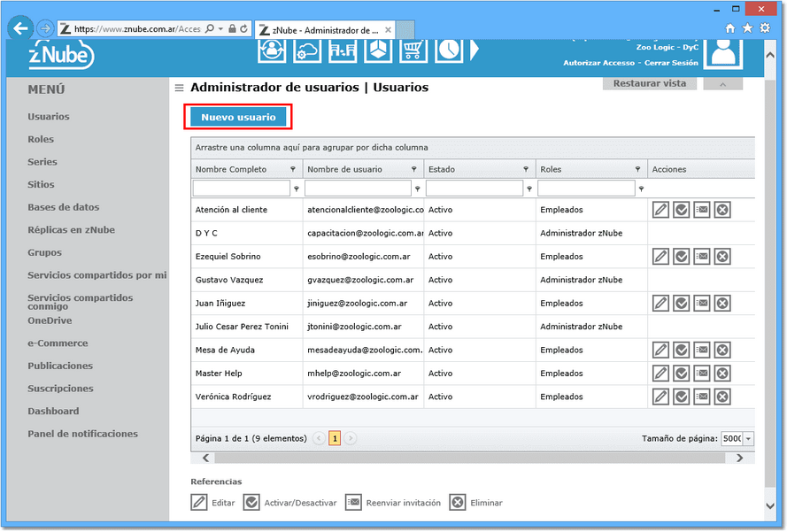Image resolution: width=787 pixels, height=532 pixels.
Task: Activate or deactivate Ezequiel Sobrino
Action: (681, 257)
